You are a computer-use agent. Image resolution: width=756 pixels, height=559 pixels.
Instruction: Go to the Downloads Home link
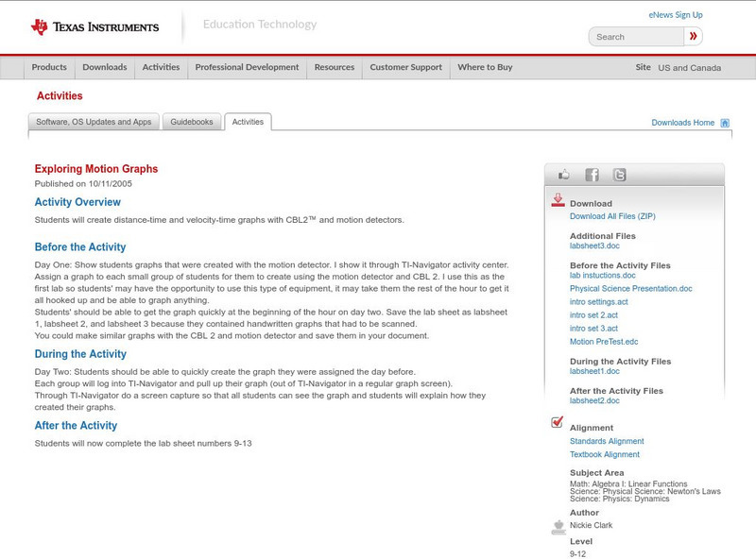pos(682,123)
